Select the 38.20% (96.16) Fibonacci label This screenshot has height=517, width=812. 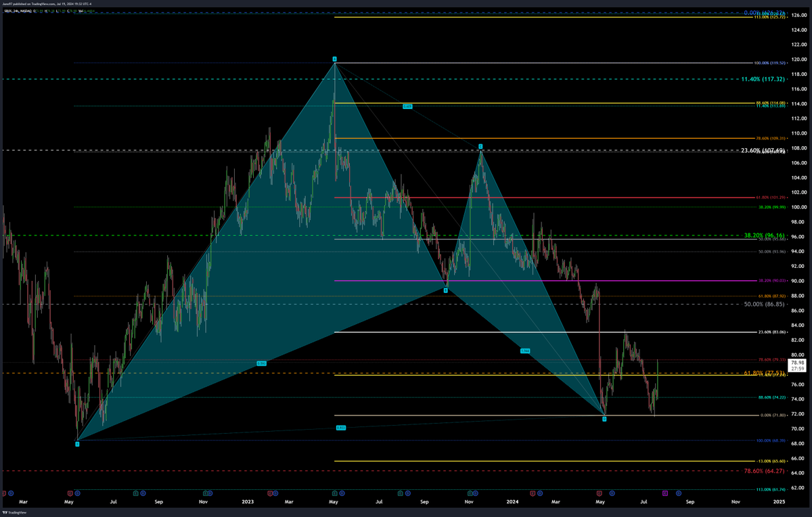coord(764,235)
